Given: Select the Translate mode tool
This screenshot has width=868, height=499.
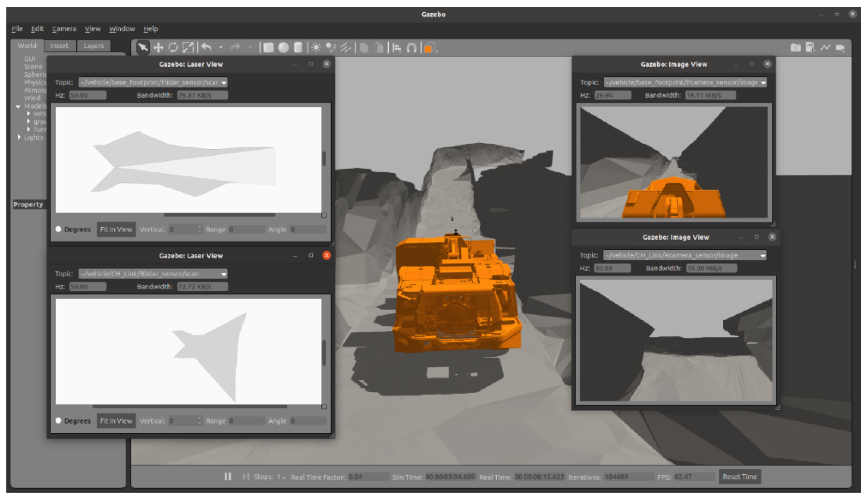Looking at the screenshot, I should point(158,47).
